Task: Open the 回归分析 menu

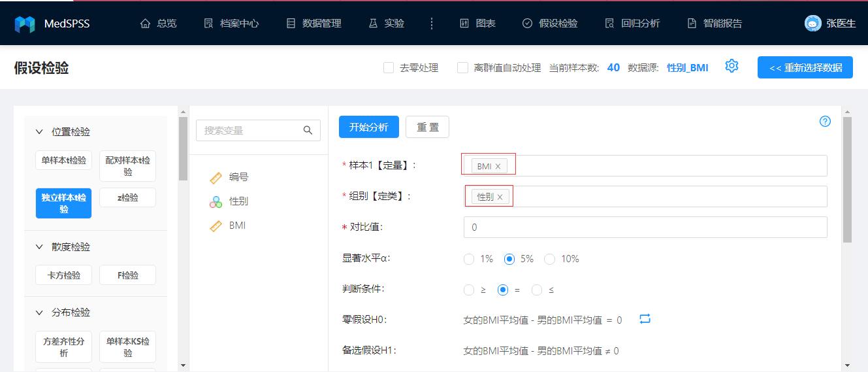Action: click(632, 24)
